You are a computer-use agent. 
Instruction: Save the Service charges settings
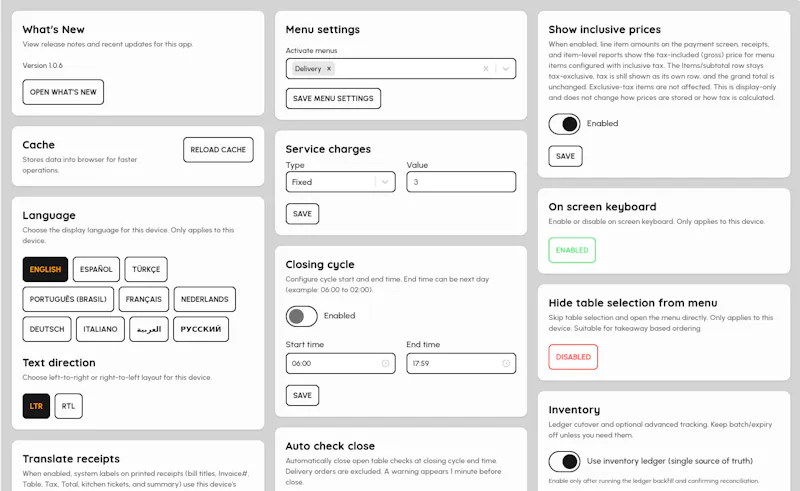[x=303, y=214]
